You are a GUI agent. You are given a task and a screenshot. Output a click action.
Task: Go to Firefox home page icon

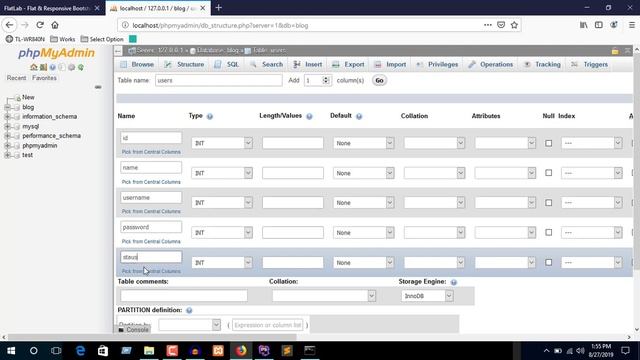55,25
